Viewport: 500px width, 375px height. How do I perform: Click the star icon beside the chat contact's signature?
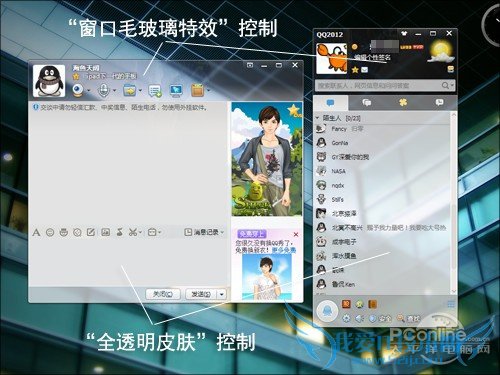[x=76, y=76]
